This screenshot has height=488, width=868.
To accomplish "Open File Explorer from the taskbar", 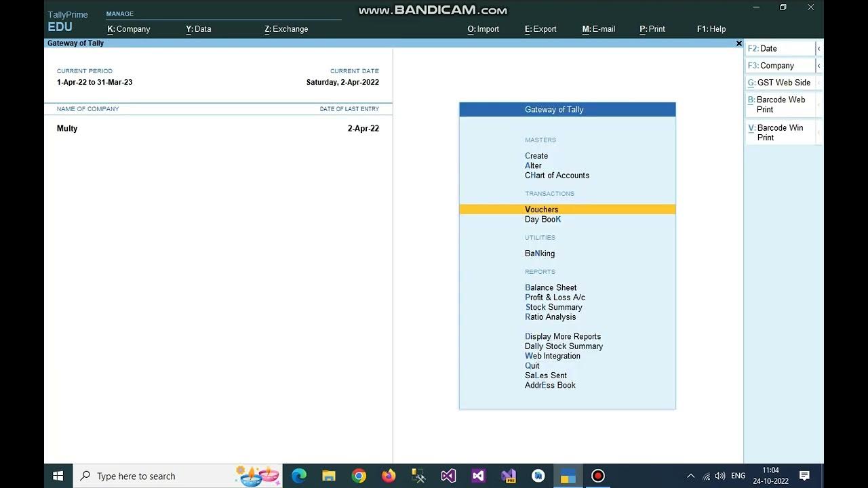I will pos(329,476).
